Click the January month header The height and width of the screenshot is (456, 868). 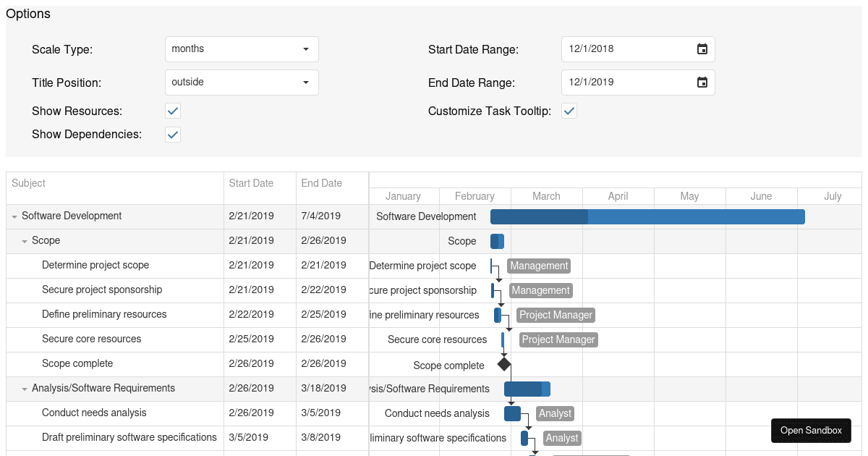[404, 196]
